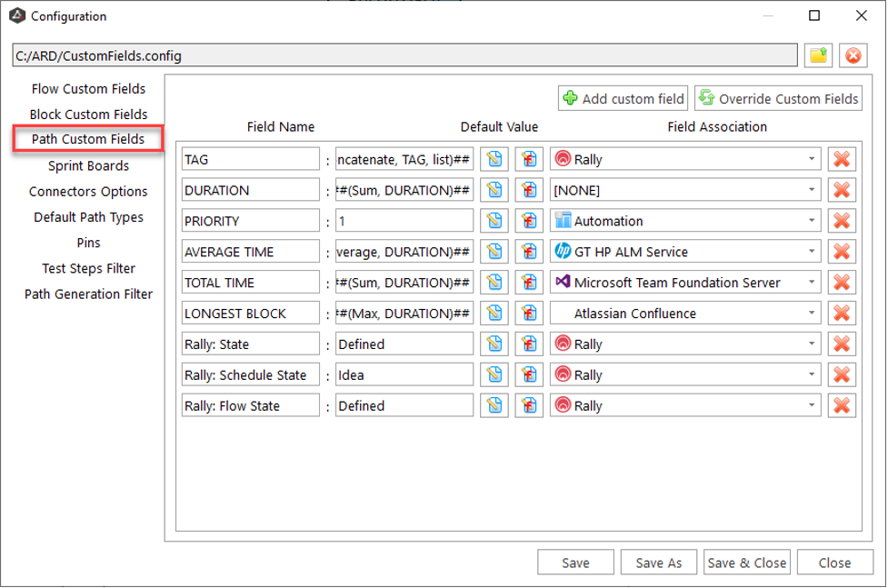Click the red-marked default value icon for AVERAGE TIME
The image size is (888, 588).
tap(528, 252)
